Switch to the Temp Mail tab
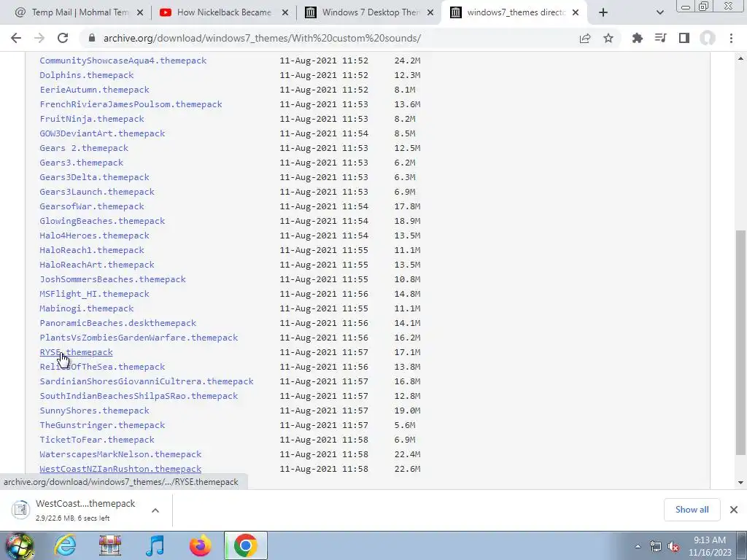This screenshot has width=747, height=560. pyautogui.click(x=79, y=12)
